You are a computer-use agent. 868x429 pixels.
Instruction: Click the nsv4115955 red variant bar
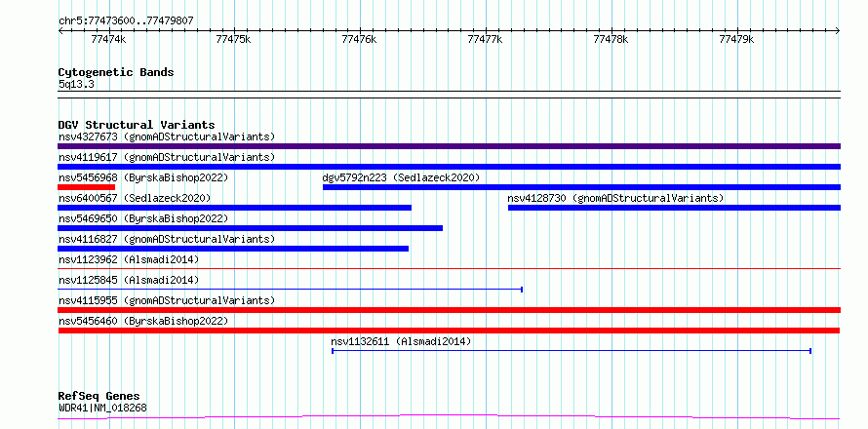(449, 310)
